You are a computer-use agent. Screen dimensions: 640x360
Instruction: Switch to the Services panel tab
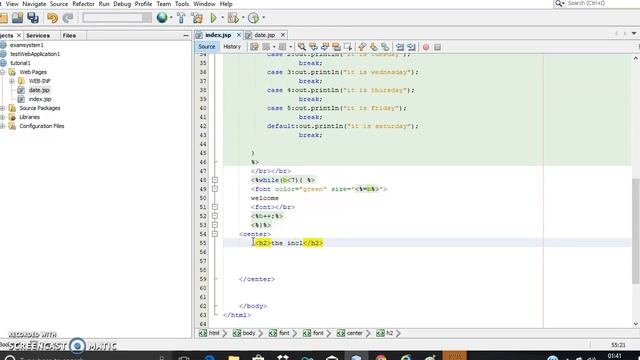(38, 36)
